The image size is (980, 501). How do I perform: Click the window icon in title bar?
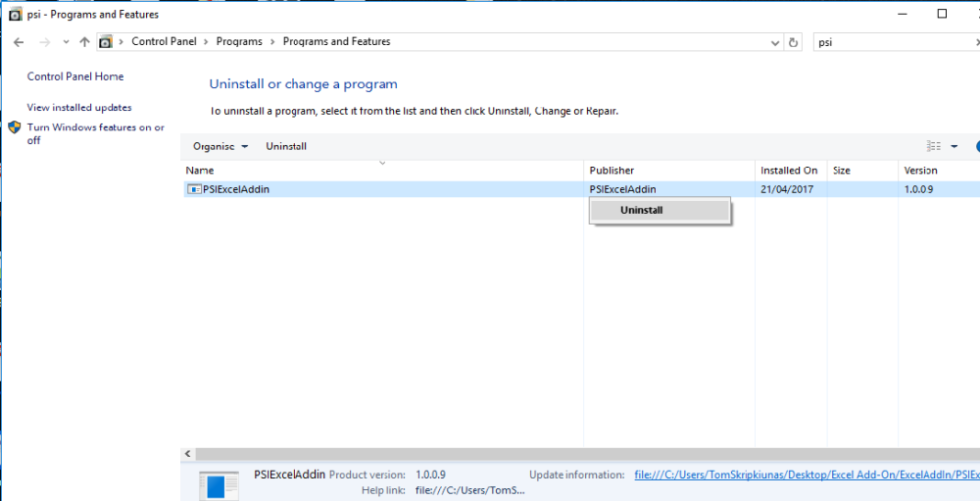[17, 14]
